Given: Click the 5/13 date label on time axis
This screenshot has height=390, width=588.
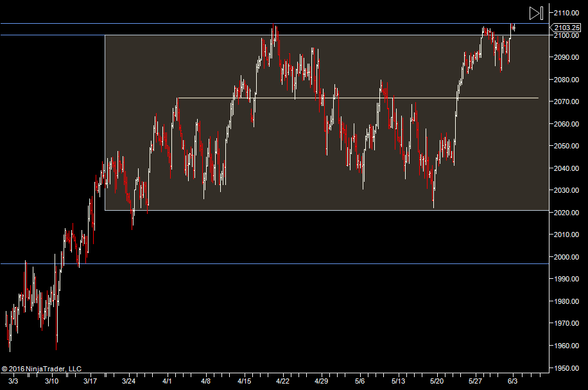Looking at the screenshot, I should tap(398, 381).
